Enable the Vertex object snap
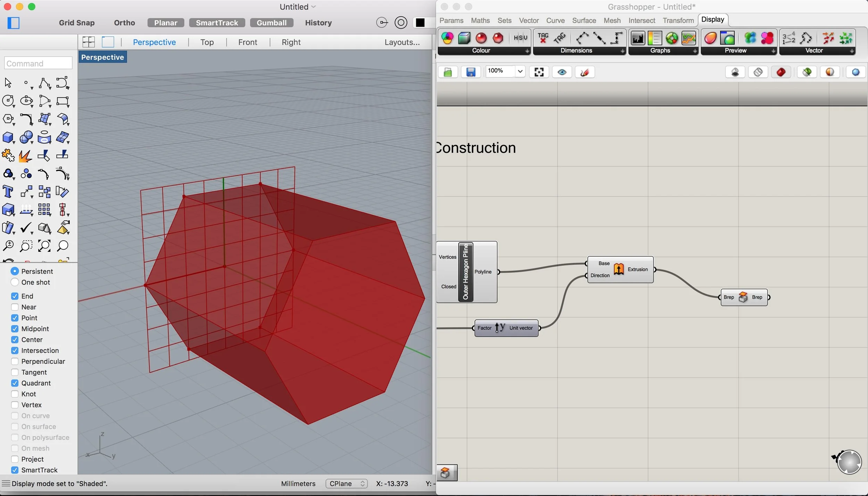868x496 pixels. (x=15, y=405)
